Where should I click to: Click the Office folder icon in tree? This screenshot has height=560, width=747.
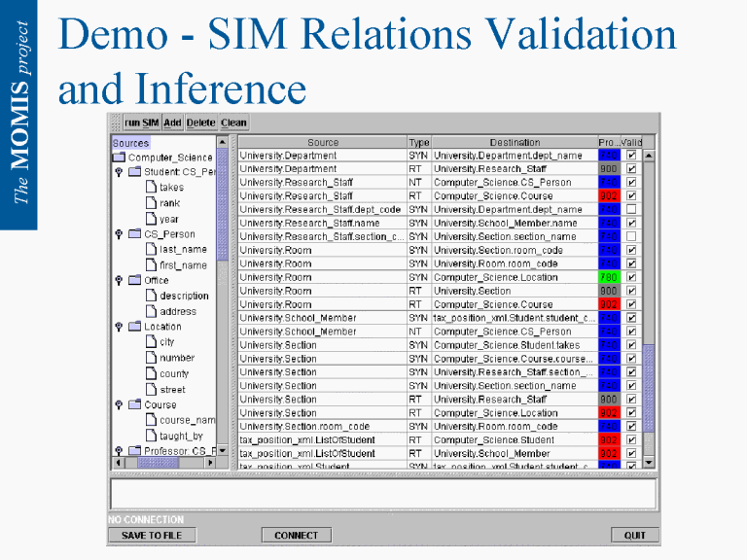(134, 280)
